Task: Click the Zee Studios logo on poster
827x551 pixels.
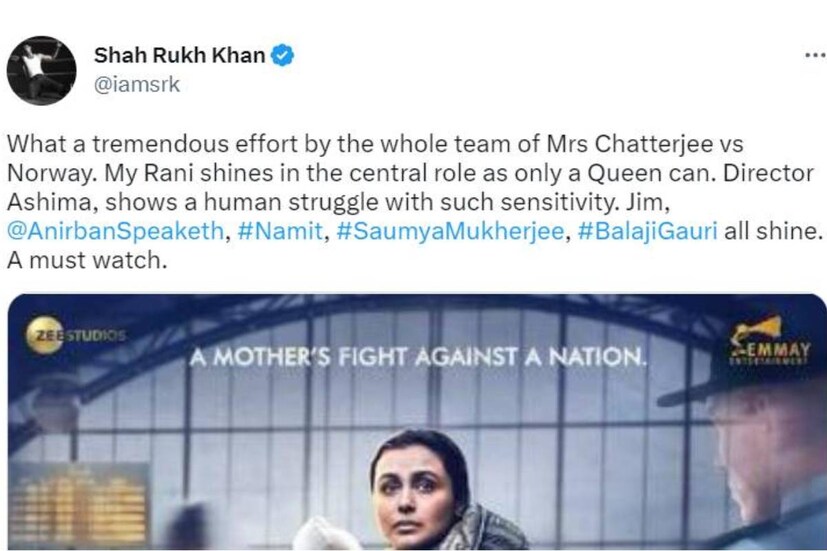Action: 80,335
